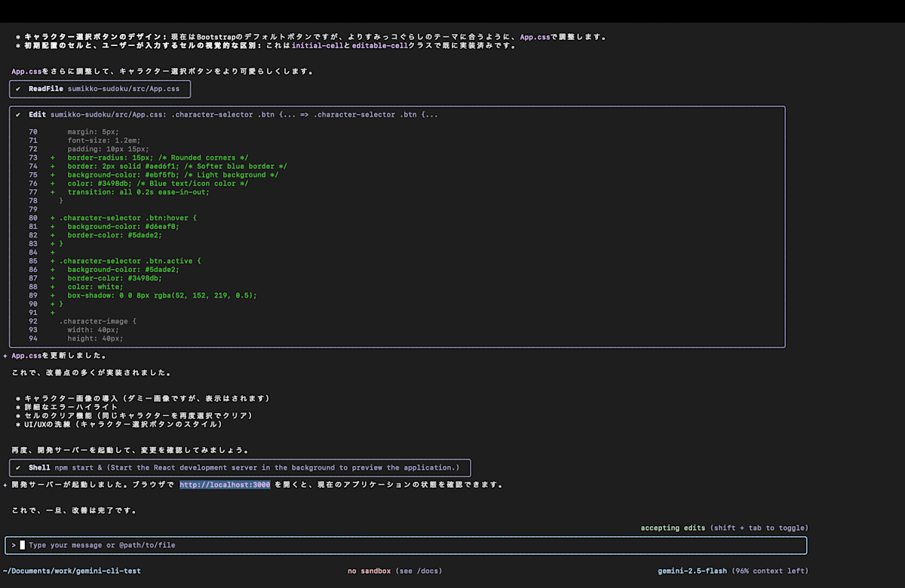This screenshot has width=905, height=588.
Task: Click the Edit header line of the diff
Action: [233, 115]
